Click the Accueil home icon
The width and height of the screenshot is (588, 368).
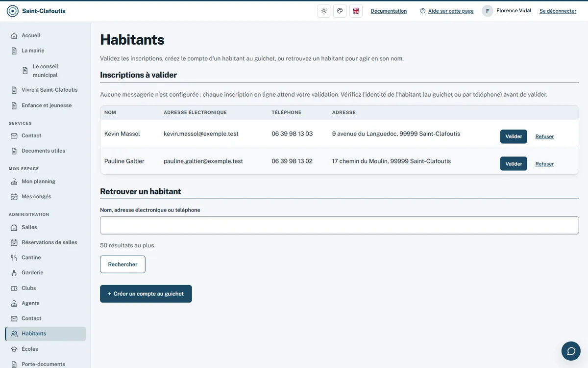click(x=14, y=36)
